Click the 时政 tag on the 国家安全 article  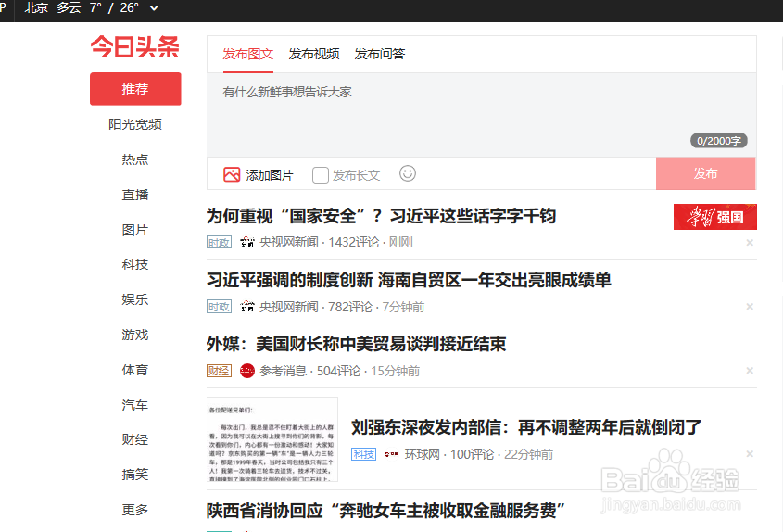(219, 242)
